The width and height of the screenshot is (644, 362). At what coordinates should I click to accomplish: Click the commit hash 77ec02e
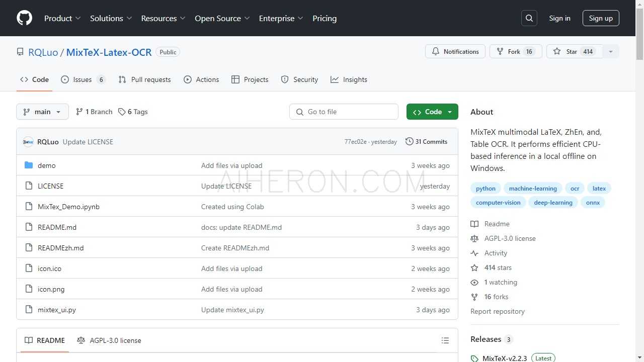tap(355, 142)
